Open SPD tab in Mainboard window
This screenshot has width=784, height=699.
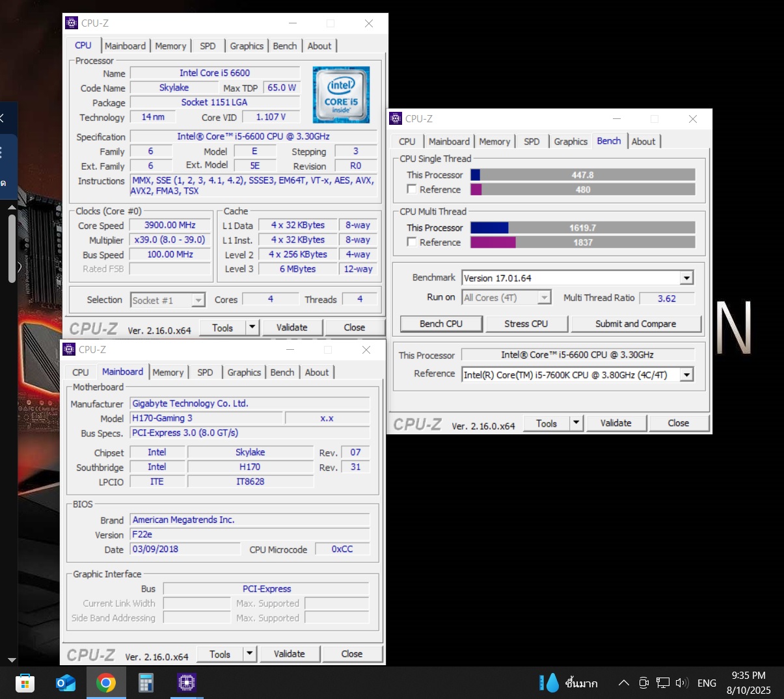coord(205,373)
